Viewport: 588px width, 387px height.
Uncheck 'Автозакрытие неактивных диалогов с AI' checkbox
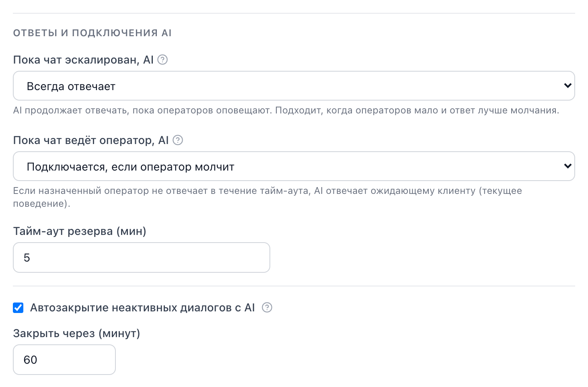[18, 308]
